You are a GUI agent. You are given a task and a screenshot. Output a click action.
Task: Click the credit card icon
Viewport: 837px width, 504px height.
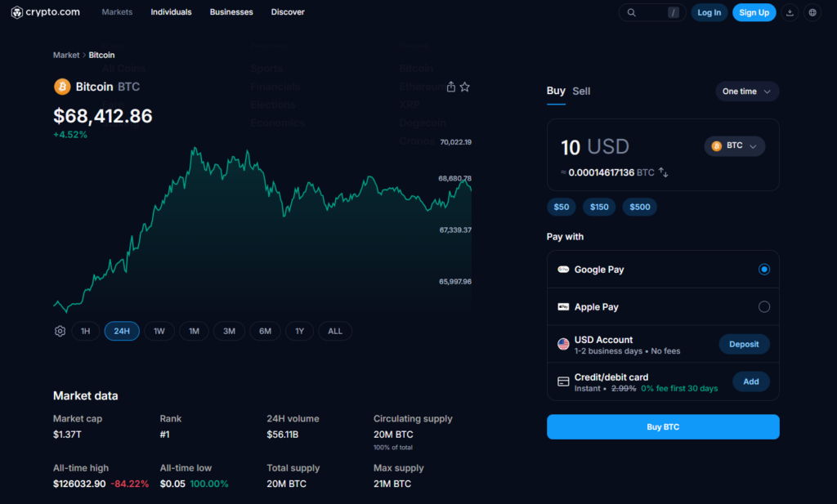click(563, 381)
